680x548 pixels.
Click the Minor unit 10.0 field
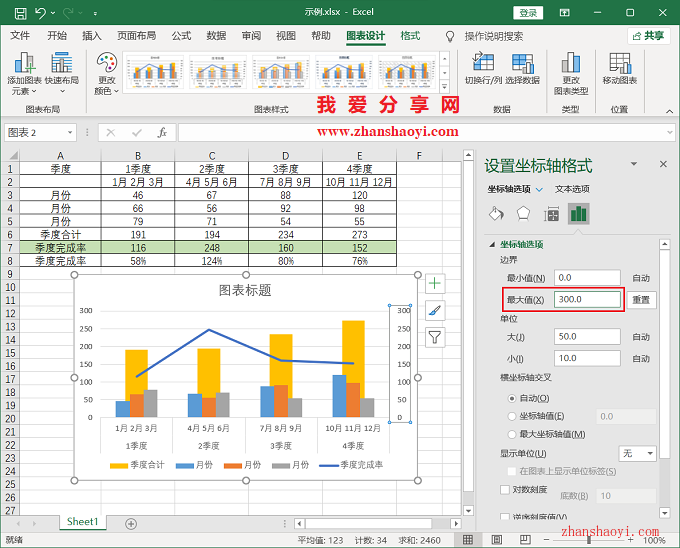[587, 359]
